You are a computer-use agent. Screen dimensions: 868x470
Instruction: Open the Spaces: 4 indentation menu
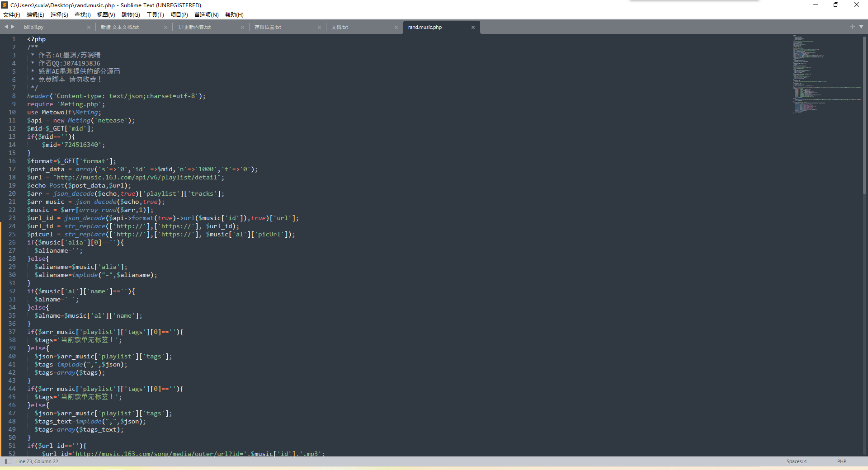click(796, 461)
